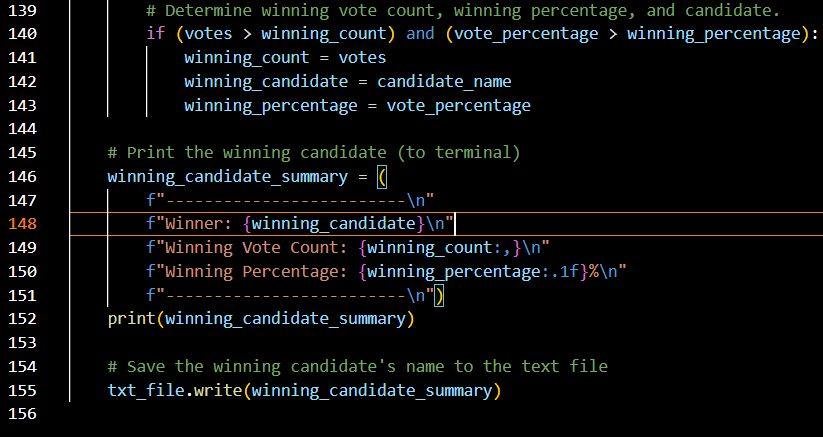Click the 'Print the winning candidate' comment
The height and width of the screenshot is (437, 823).
[x=314, y=153]
